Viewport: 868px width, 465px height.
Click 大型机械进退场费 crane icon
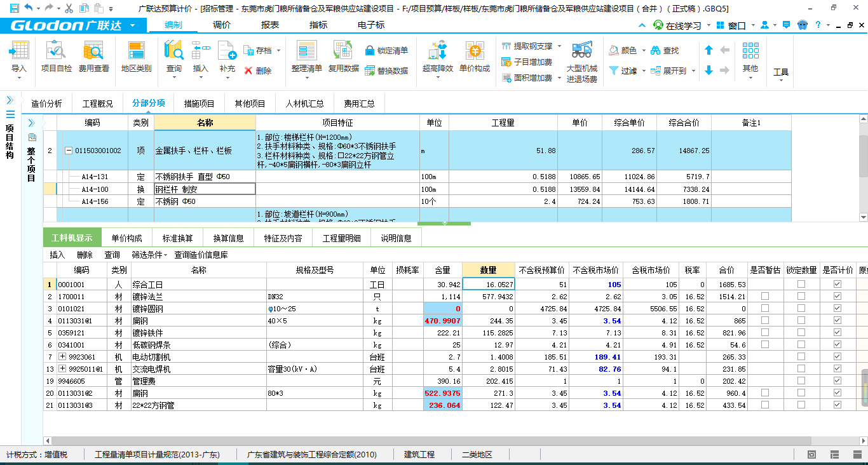582,51
